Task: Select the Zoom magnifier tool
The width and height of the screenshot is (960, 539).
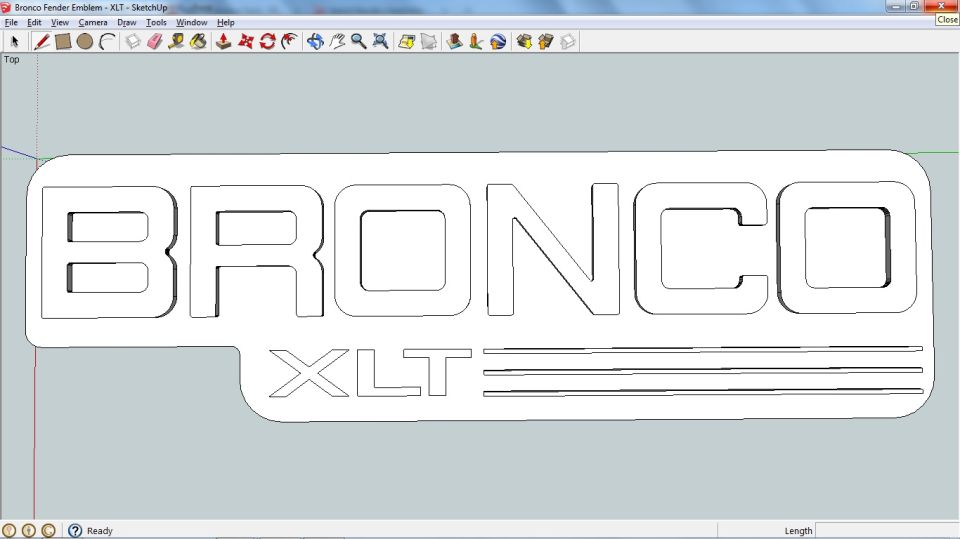Action: pyautogui.click(x=359, y=42)
